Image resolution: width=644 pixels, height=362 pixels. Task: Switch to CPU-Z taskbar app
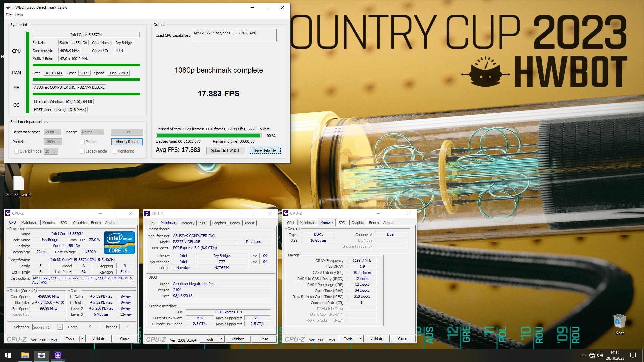[58, 355]
